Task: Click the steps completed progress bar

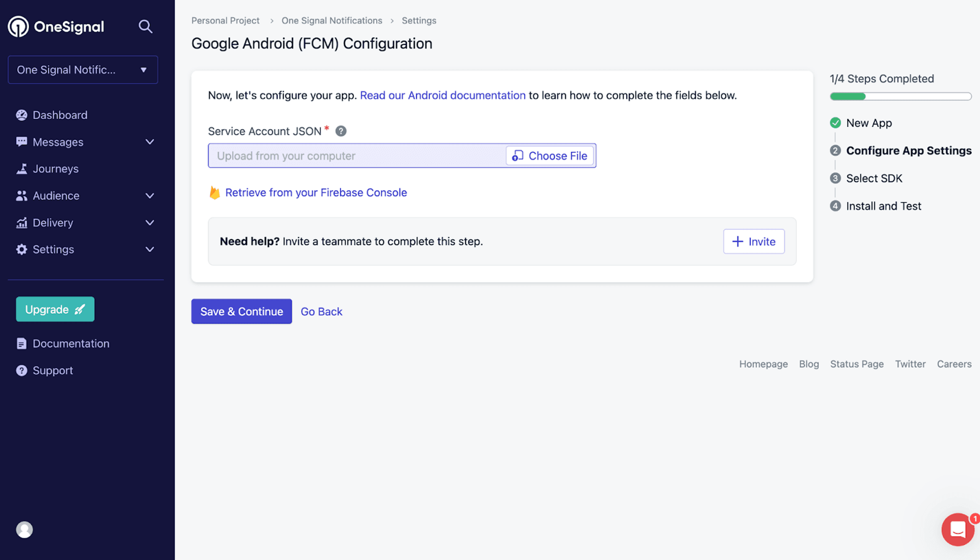Action: pos(900,96)
